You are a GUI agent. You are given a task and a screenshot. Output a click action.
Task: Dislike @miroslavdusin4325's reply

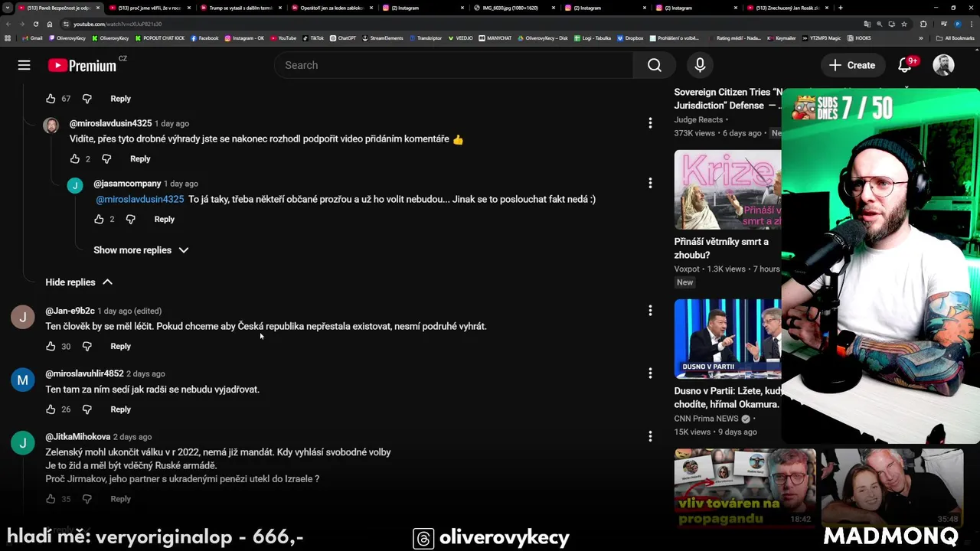(106, 158)
